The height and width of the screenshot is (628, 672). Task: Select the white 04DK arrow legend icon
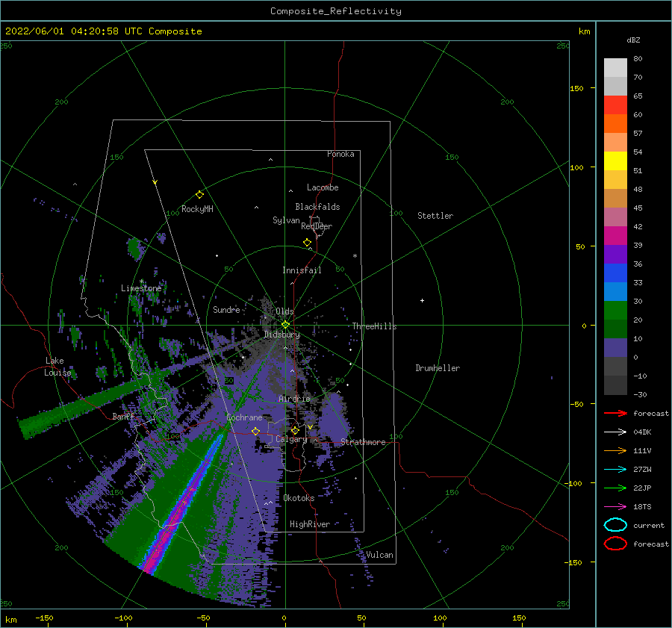point(615,432)
